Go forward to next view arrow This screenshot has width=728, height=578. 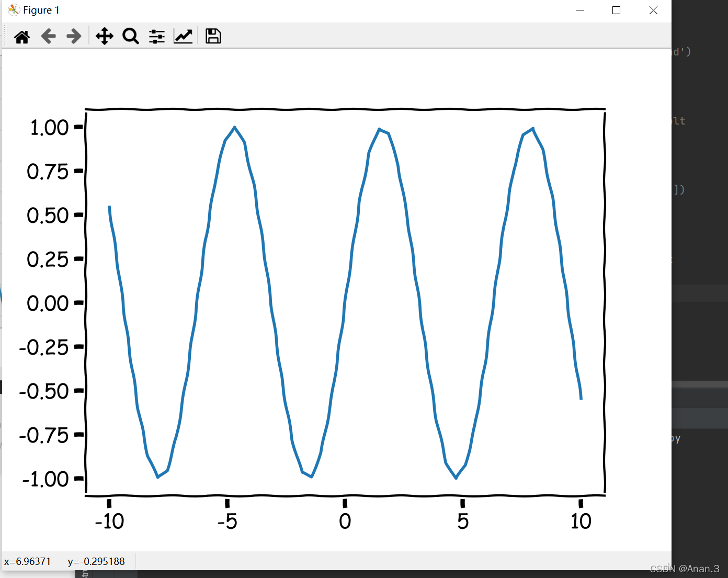pos(74,37)
